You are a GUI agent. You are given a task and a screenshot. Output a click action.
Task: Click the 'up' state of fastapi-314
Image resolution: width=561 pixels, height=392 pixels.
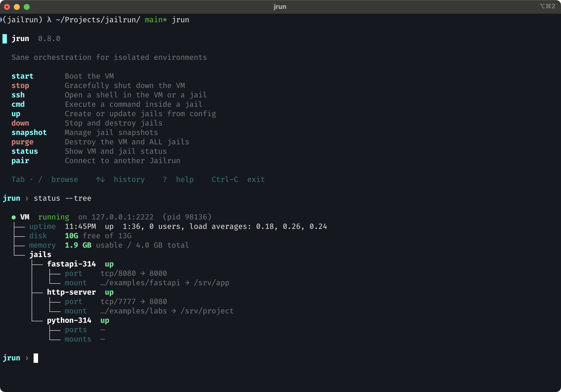tap(109, 264)
